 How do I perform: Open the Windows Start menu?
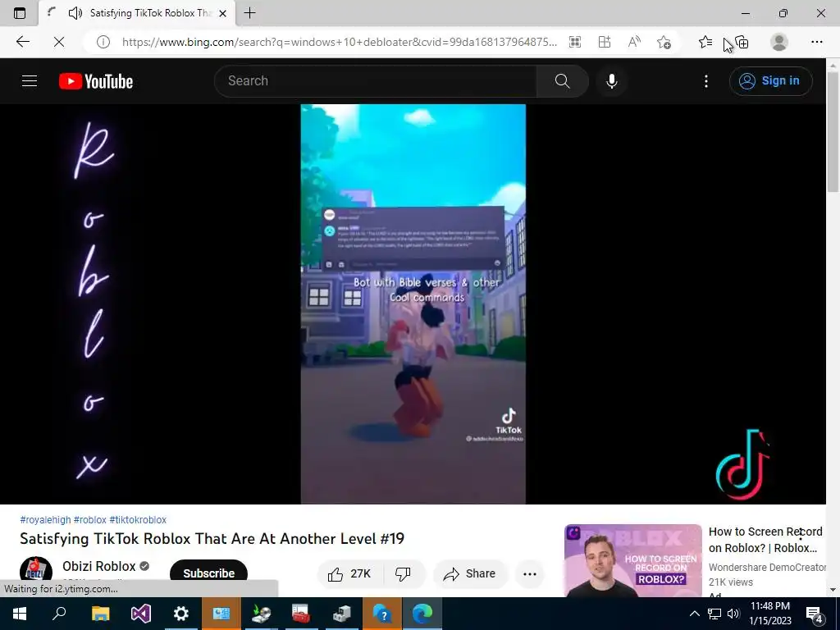(x=20, y=614)
